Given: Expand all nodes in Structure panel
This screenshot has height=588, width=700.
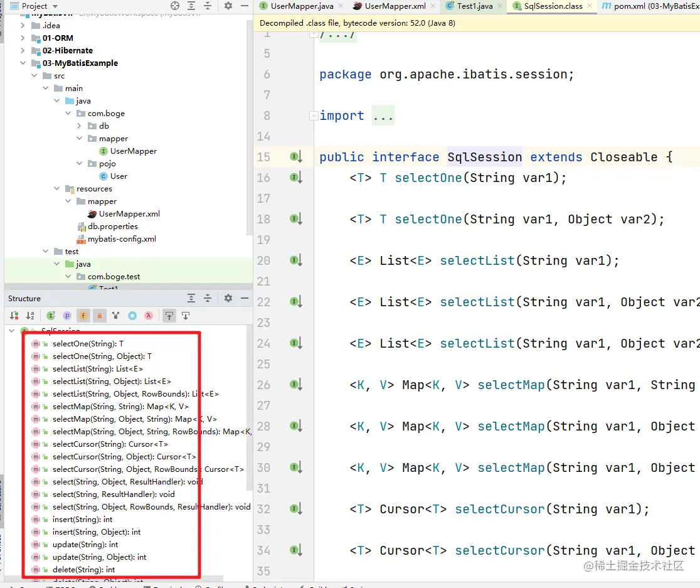Looking at the screenshot, I should point(191,298).
